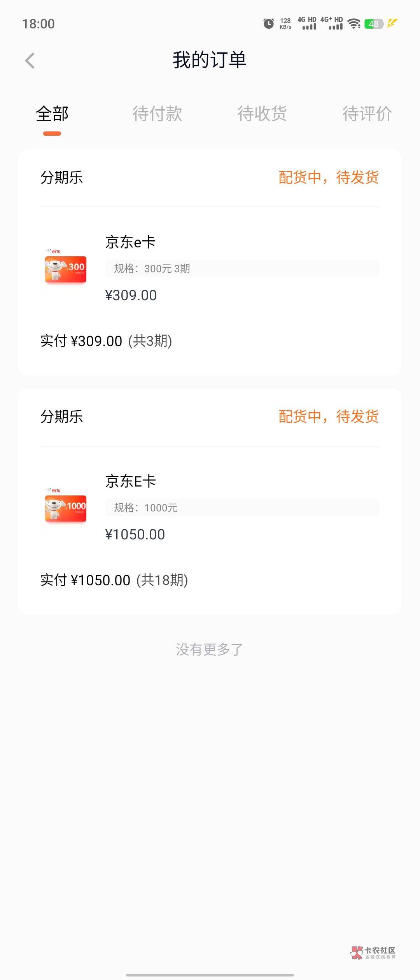Open the 京东E卡 1000元 order title
This screenshot has width=420, height=980.
pos(130,481)
